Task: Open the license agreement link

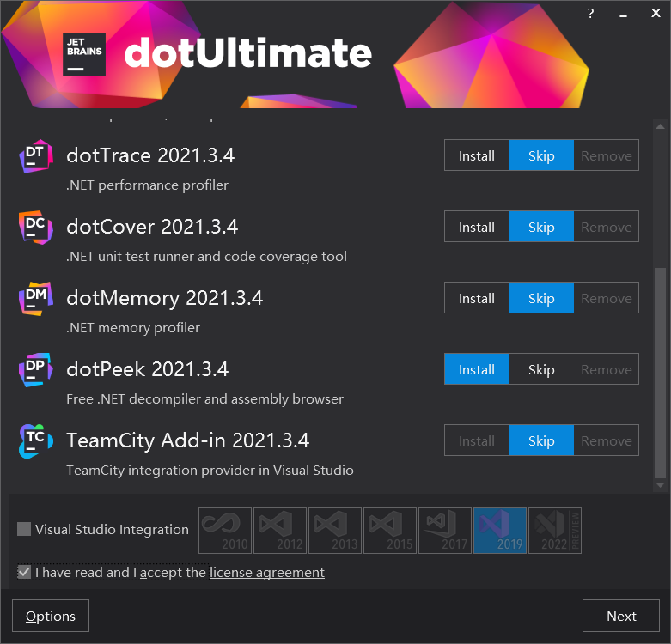Action: 267,572
